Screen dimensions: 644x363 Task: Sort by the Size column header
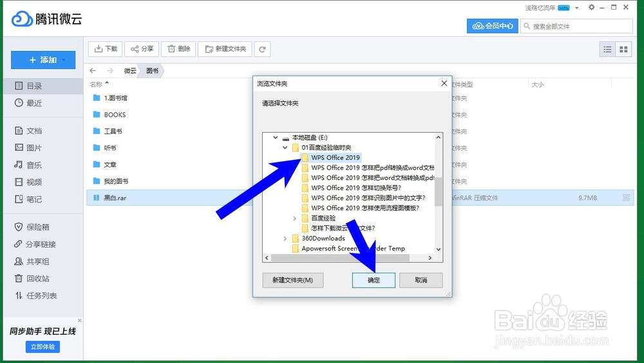[x=537, y=84]
